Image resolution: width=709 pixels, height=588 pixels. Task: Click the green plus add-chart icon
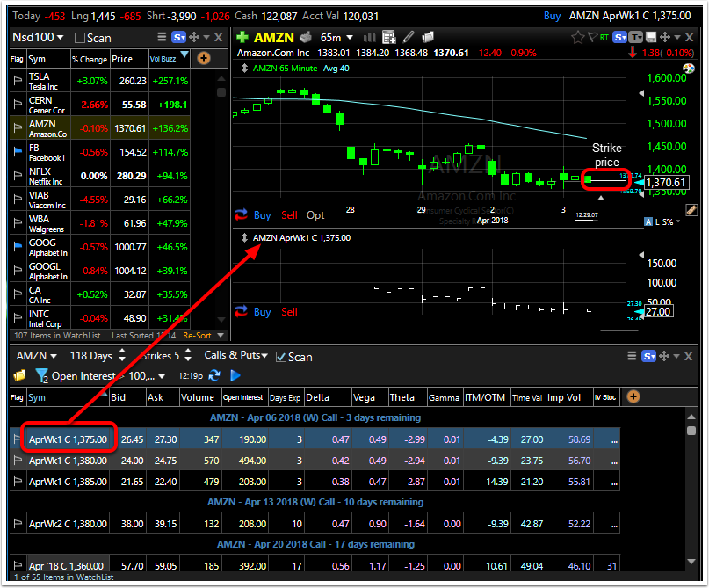(242, 37)
